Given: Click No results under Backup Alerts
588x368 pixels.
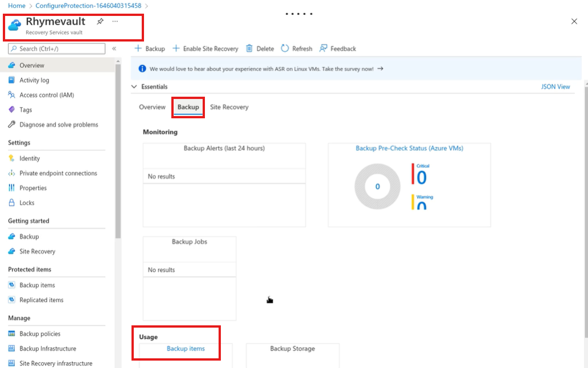Looking at the screenshot, I should pyautogui.click(x=161, y=176).
